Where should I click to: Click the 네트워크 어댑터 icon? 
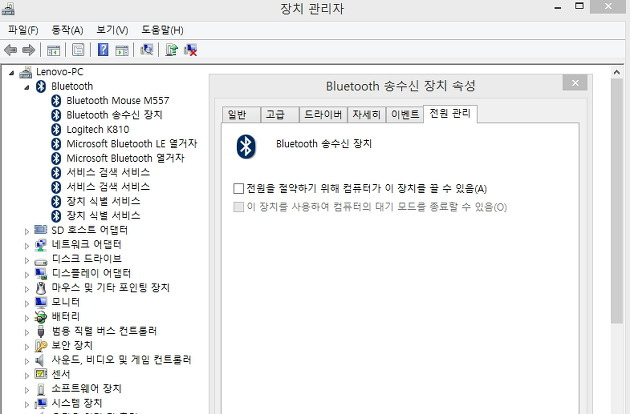[41, 244]
